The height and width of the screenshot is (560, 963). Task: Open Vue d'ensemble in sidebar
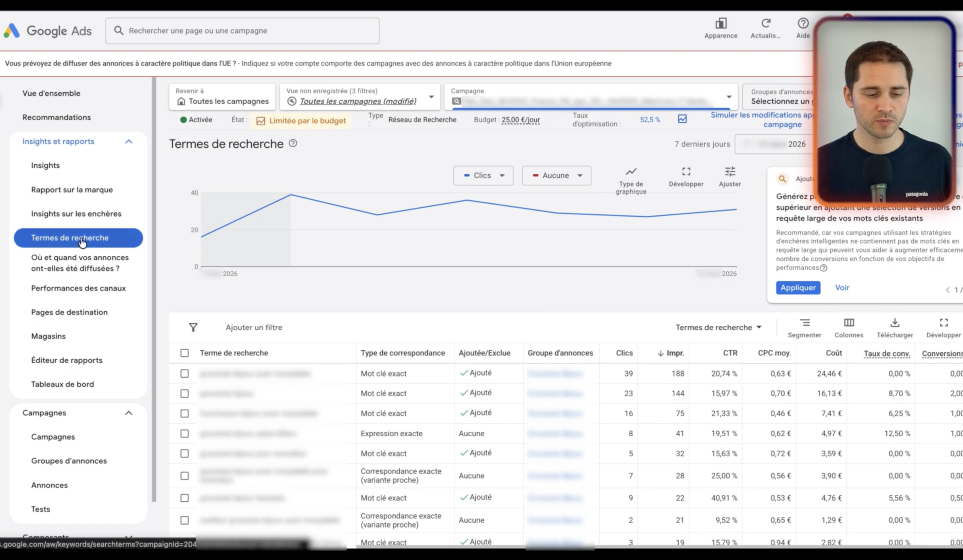click(51, 93)
